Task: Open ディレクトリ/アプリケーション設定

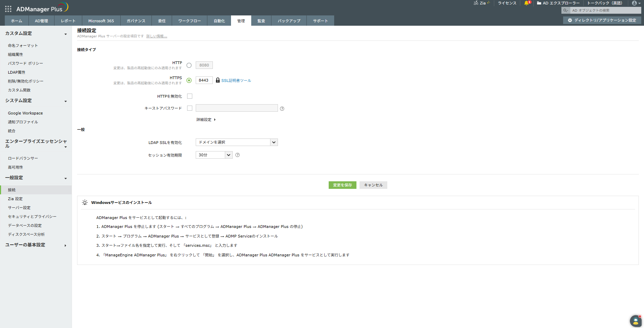Action: tap(602, 20)
